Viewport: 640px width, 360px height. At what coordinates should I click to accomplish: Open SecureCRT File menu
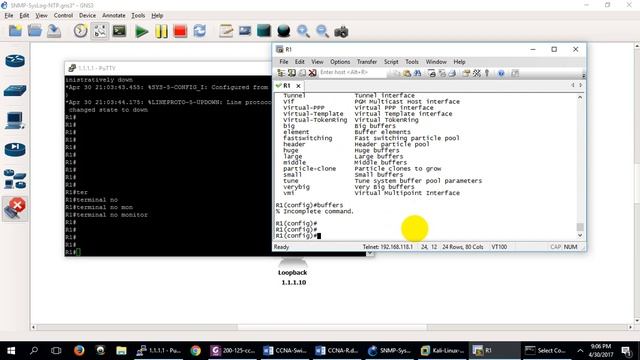click(284, 62)
